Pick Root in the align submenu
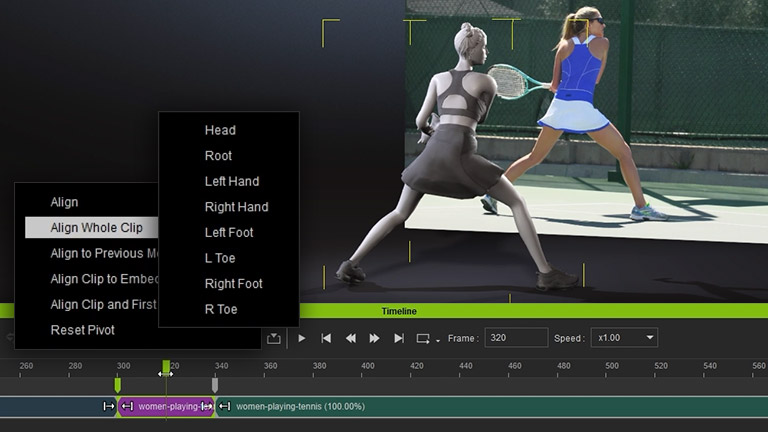This screenshot has width=768, height=432. click(x=218, y=156)
